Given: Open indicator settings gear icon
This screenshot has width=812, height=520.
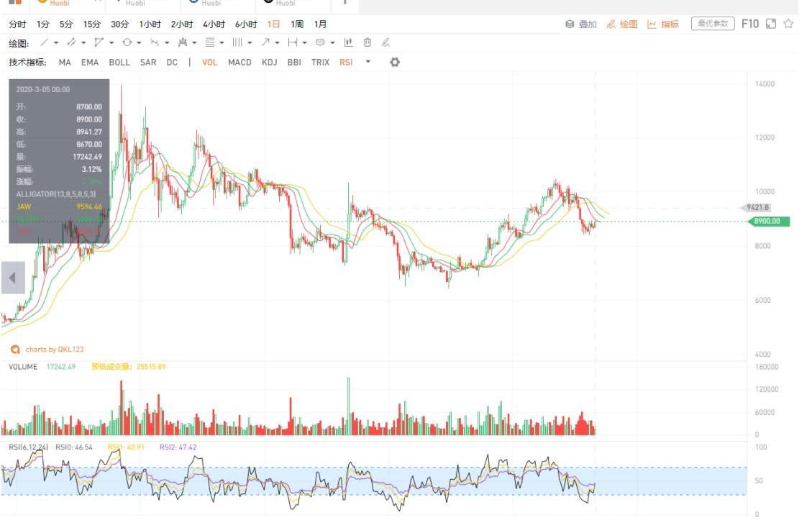Looking at the screenshot, I should 394,63.
